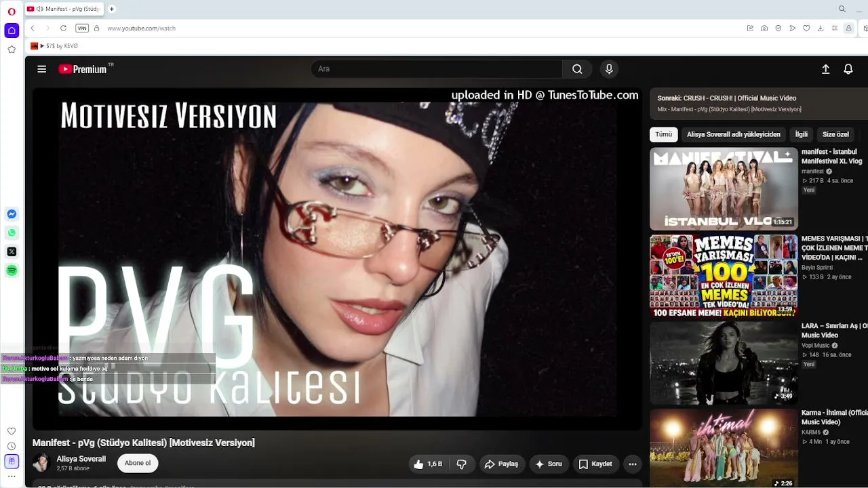Open LARA Sınırları Aş video thumbnail

coord(724,363)
